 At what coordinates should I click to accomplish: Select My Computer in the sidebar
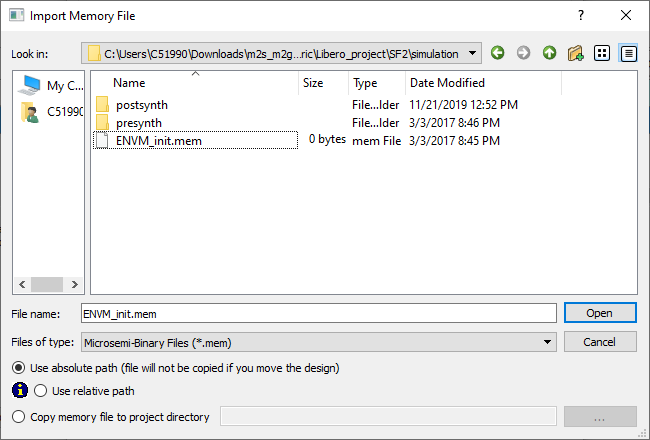(48, 85)
